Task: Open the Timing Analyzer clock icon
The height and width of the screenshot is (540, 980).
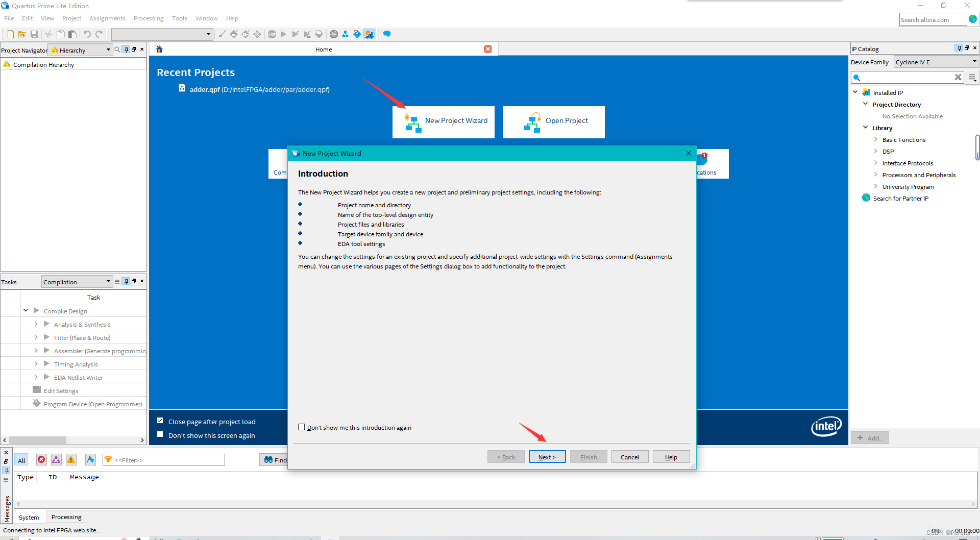Action: (334, 34)
